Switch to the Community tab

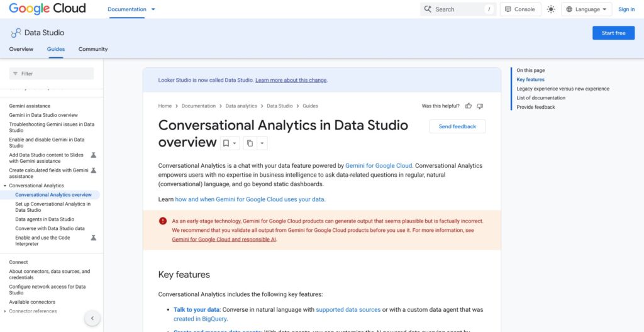93,49
